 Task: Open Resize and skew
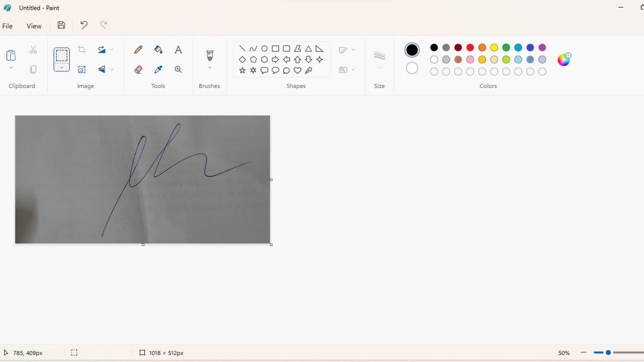tap(82, 69)
